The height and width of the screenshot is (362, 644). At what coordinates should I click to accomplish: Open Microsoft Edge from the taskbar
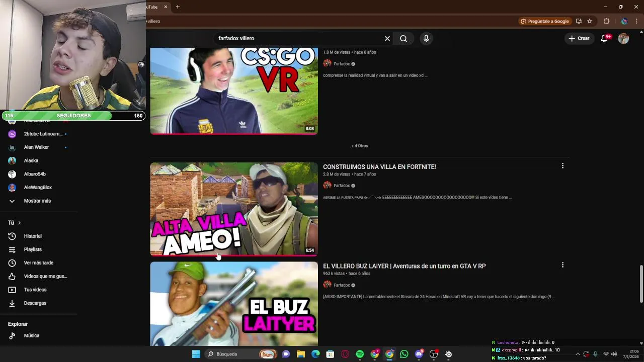(315, 354)
